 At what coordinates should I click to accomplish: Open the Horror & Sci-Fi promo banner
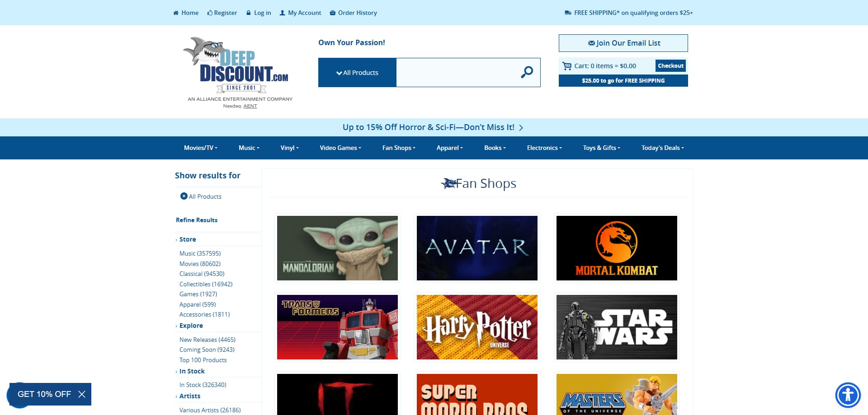click(433, 127)
